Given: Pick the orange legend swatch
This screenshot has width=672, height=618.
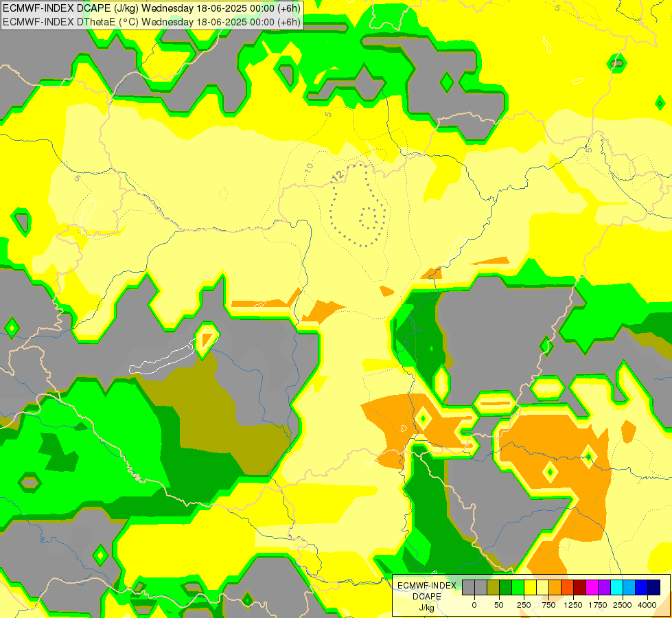Looking at the screenshot, I should point(555,587).
